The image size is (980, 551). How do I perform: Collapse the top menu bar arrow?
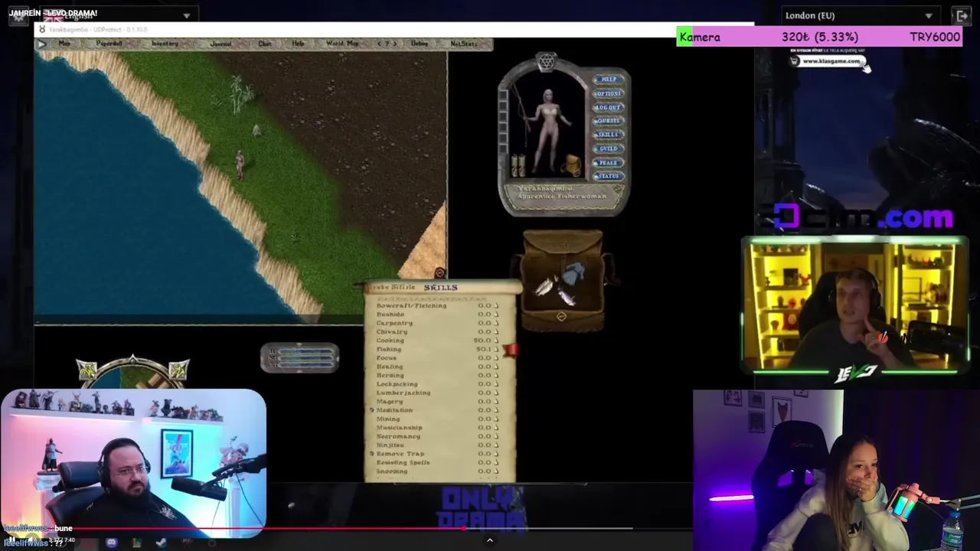41,44
